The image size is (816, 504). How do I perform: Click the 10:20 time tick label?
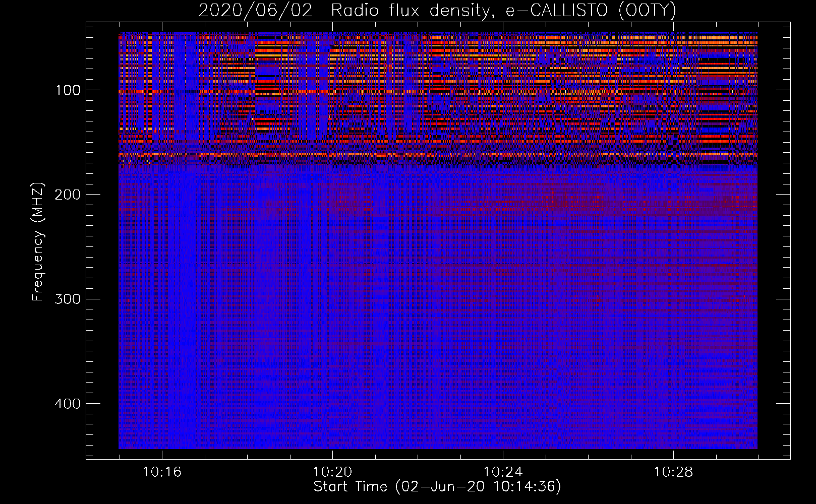(x=332, y=472)
